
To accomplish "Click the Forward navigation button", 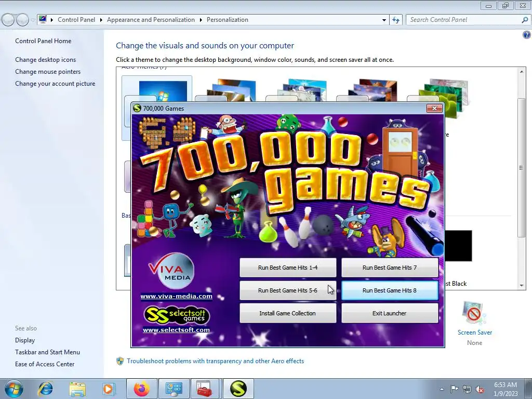I will (x=22, y=20).
